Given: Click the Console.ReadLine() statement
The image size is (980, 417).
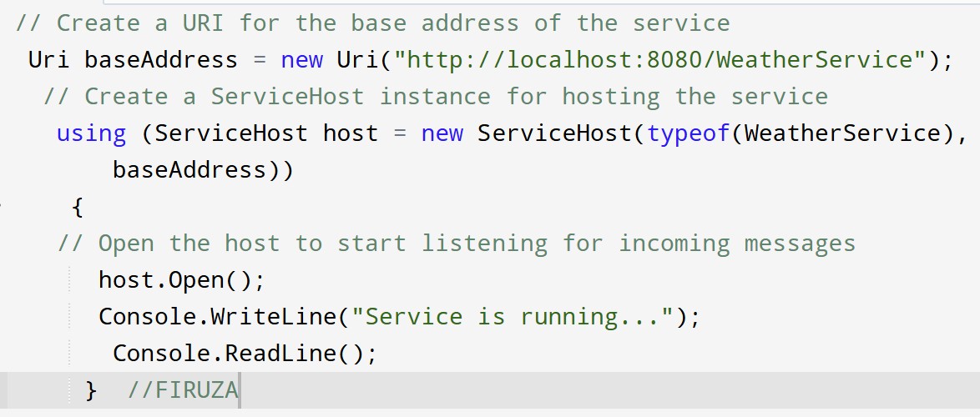Looking at the screenshot, I should click(245, 354).
